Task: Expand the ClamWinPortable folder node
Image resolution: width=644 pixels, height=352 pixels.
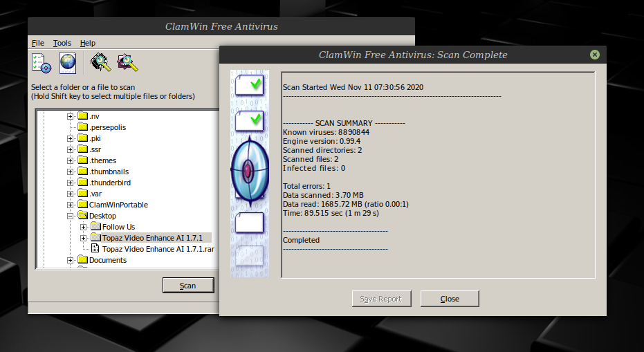Action: tap(71, 205)
